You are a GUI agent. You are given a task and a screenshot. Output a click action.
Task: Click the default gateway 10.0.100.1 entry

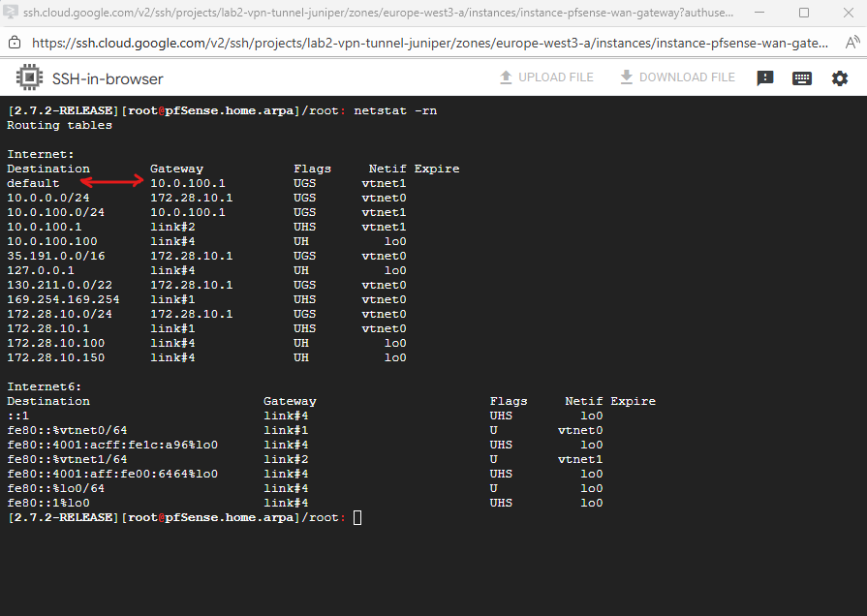[187, 183]
